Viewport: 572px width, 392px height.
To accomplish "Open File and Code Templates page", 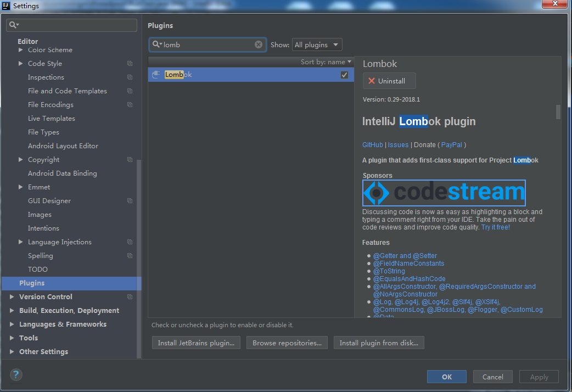I will tap(68, 91).
